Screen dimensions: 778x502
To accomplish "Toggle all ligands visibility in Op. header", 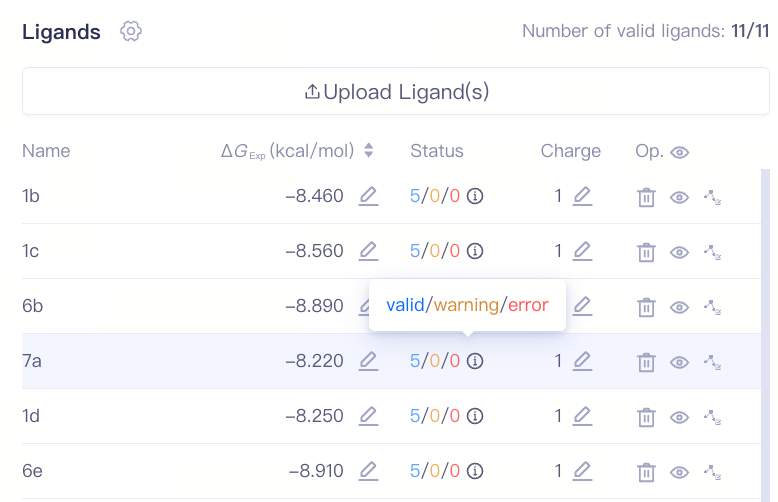I will [680, 152].
